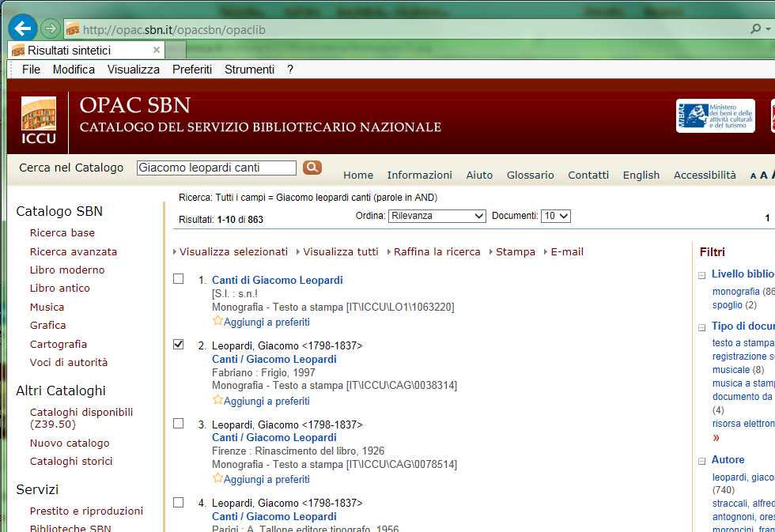The image size is (775, 532).
Task: Open result title Canti di Giacomo Leopardi
Action: click(278, 280)
